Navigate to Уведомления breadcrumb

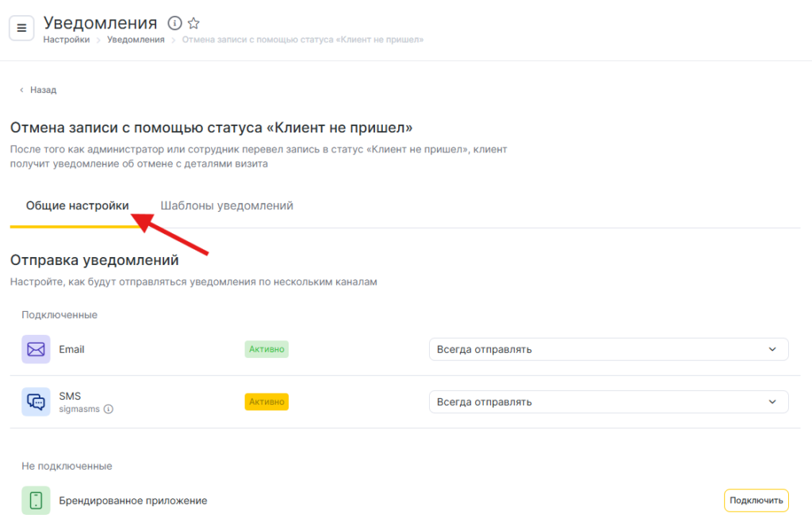tap(136, 39)
